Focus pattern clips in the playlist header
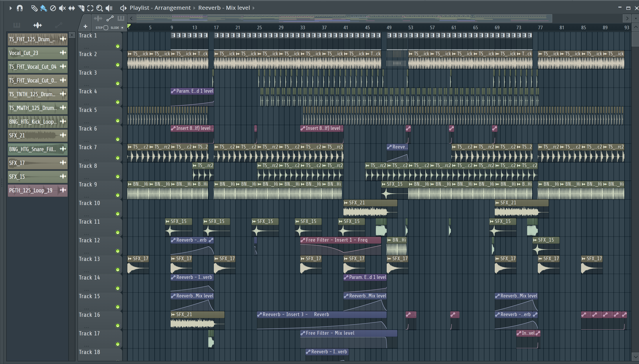Screen dimensions: 639x364 (121, 18)
